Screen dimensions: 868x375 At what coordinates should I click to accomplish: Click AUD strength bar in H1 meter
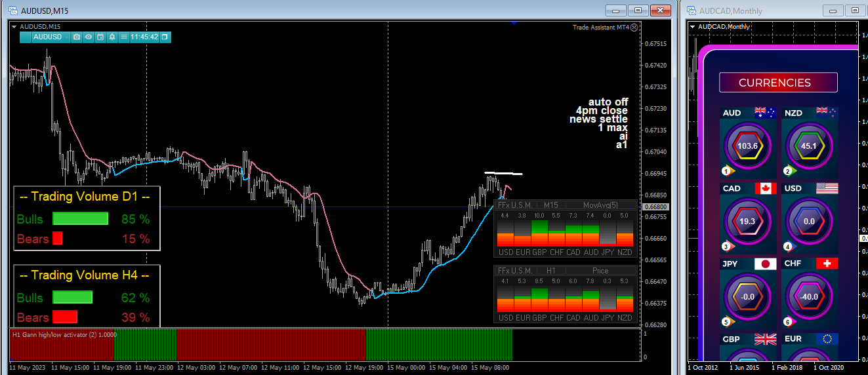pyautogui.click(x=590, y=298)
